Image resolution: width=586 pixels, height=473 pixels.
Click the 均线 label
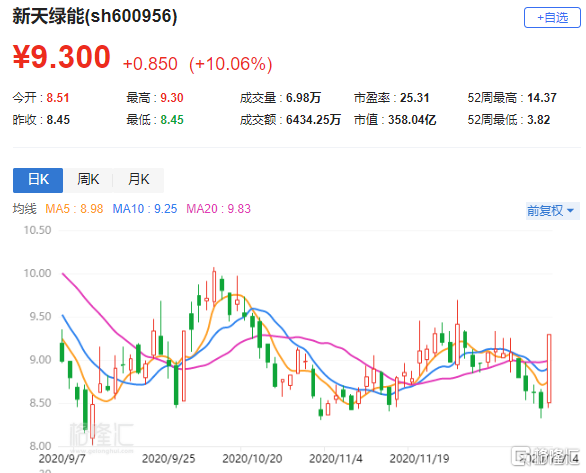(x=24, y=208)
